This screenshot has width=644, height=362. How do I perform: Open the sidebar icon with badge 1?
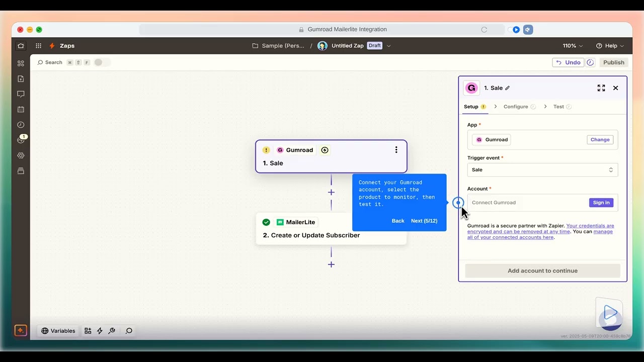[x=21, y=139]
